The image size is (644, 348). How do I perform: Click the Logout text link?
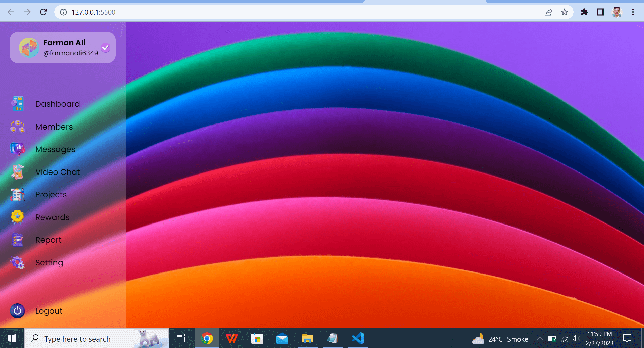tap(49, 311)
